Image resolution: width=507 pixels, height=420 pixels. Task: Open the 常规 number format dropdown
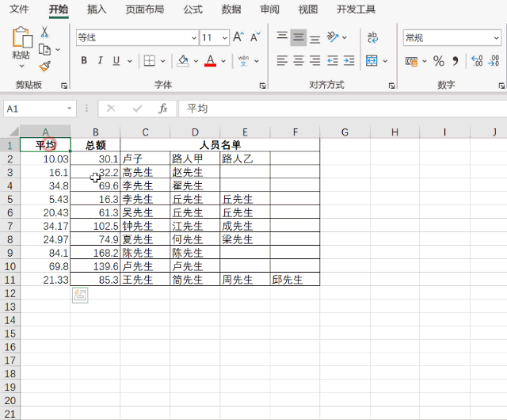tap(497, 38)
